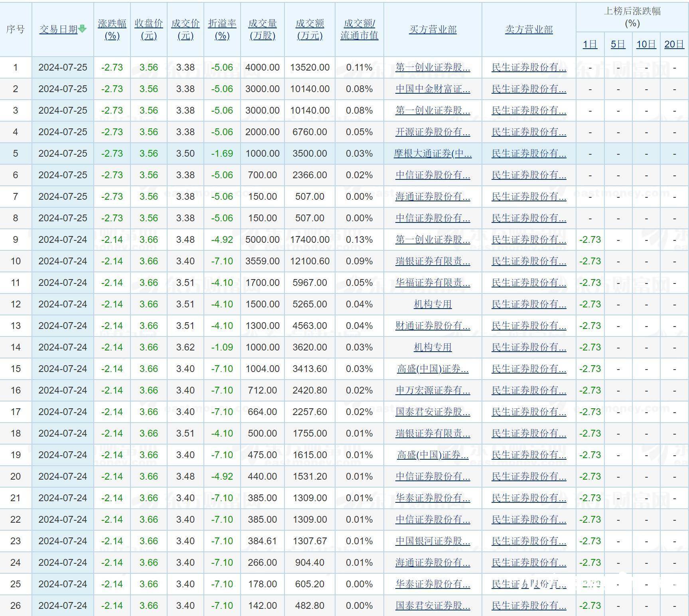The height and width of the screenshot is (616, 689).
Task: Open seller 民生证券股份有... in row 26
Action: pos(529,606)
